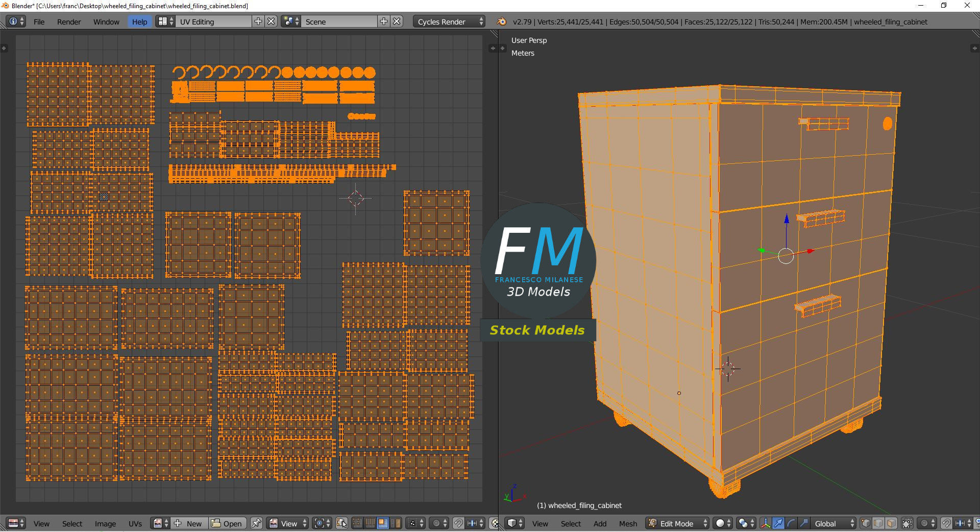
Task: Open the Mesh menu
Action: [x=628, y=523]
